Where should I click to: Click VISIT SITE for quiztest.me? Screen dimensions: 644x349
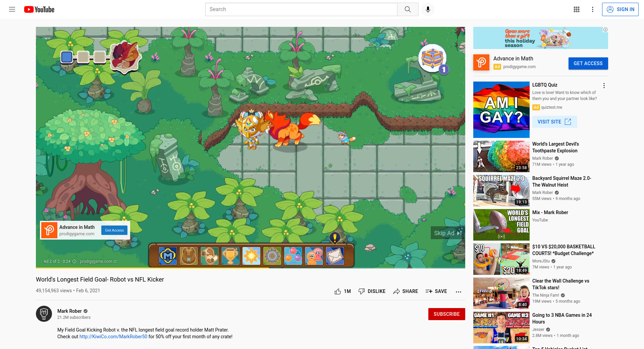[554, 122]
